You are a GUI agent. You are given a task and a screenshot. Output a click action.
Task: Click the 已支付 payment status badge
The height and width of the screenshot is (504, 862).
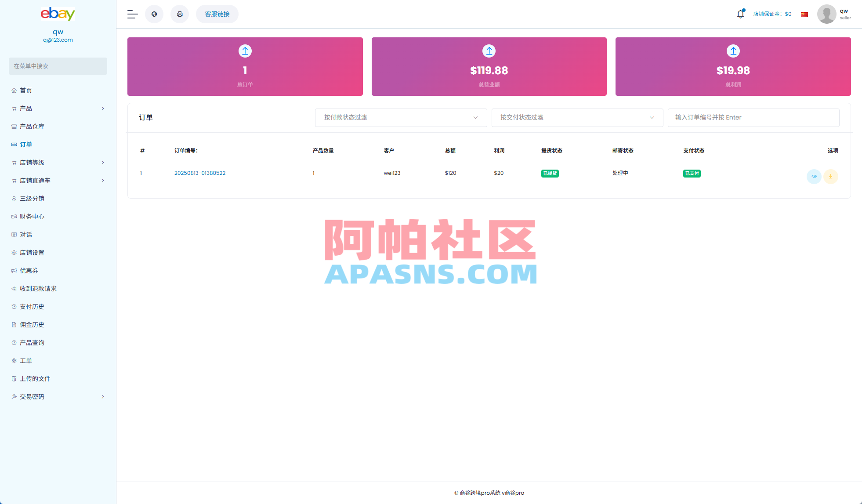(692, 173)
